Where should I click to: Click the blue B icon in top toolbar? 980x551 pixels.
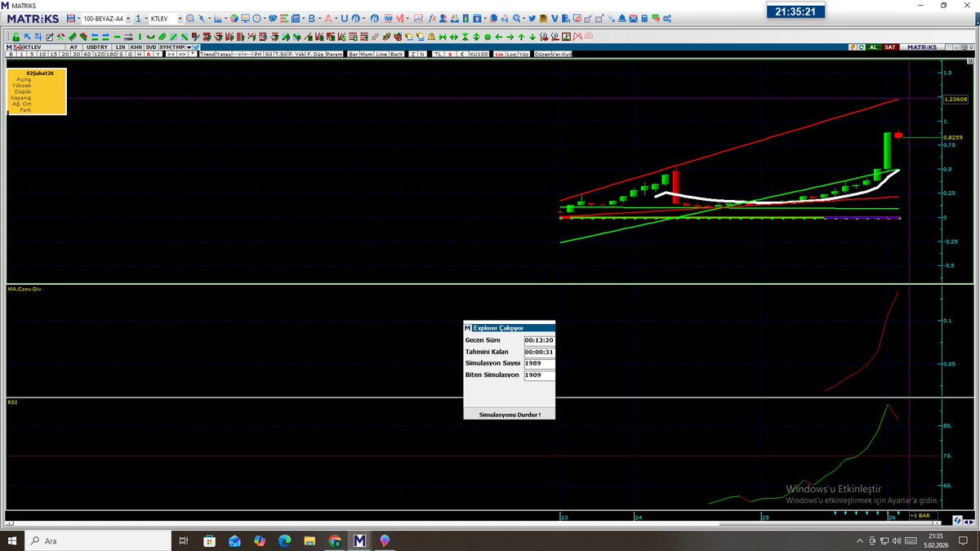(312, 18)
